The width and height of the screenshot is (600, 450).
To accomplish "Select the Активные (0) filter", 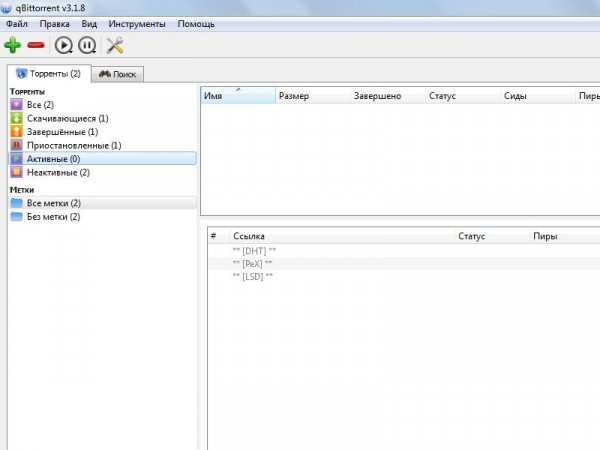I will [103, 158].
